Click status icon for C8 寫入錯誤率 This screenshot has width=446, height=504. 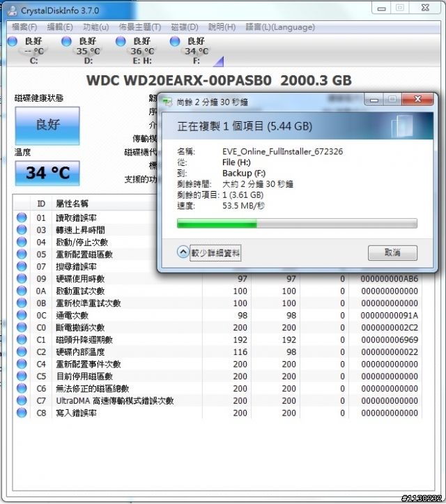pyautogui.click(x=22, y=413)
